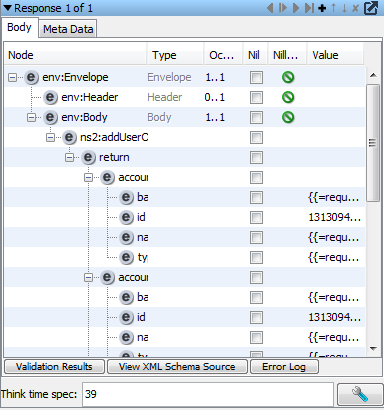The image size is (384, 410).
Task: Click the element icon beside env:Header
Action: (x=50, y=97)
